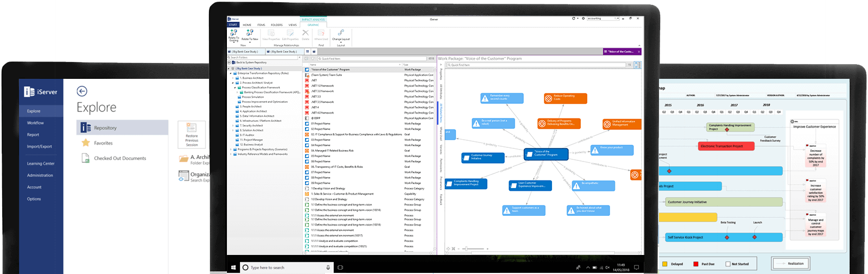The height and width of the screenshot is (274, 868).
Task: Open the HOME ribbon tab
Action: [x=247, y=24]
